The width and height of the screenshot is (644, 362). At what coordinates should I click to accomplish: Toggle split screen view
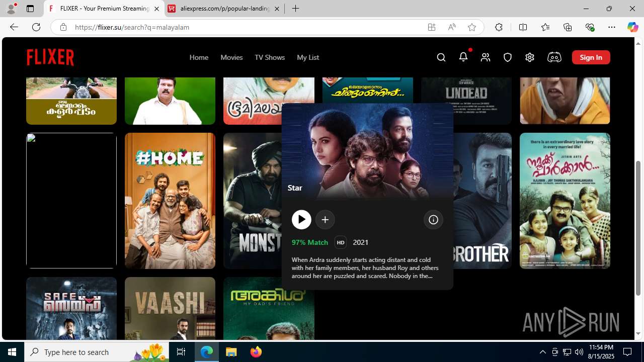coord(523,27)
